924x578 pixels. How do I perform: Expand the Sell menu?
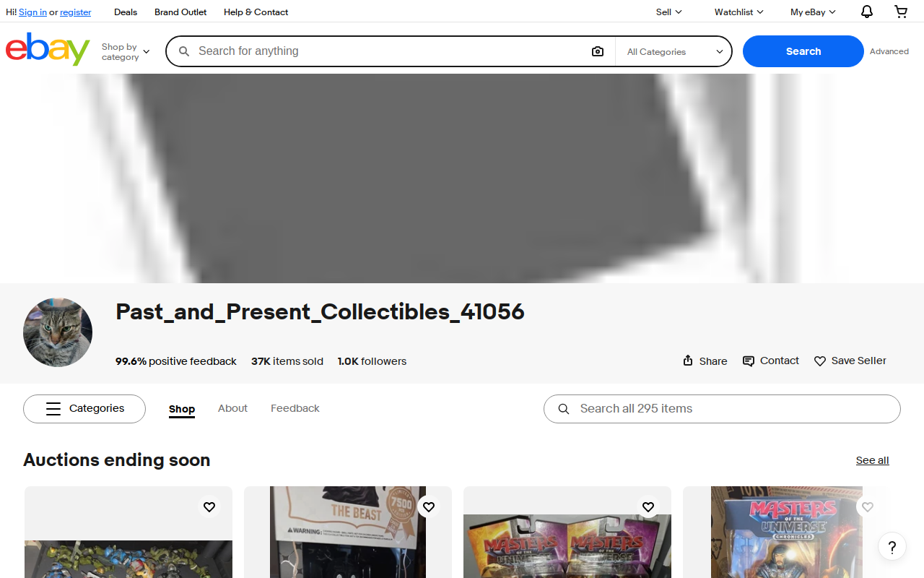[x=668, y=12]
